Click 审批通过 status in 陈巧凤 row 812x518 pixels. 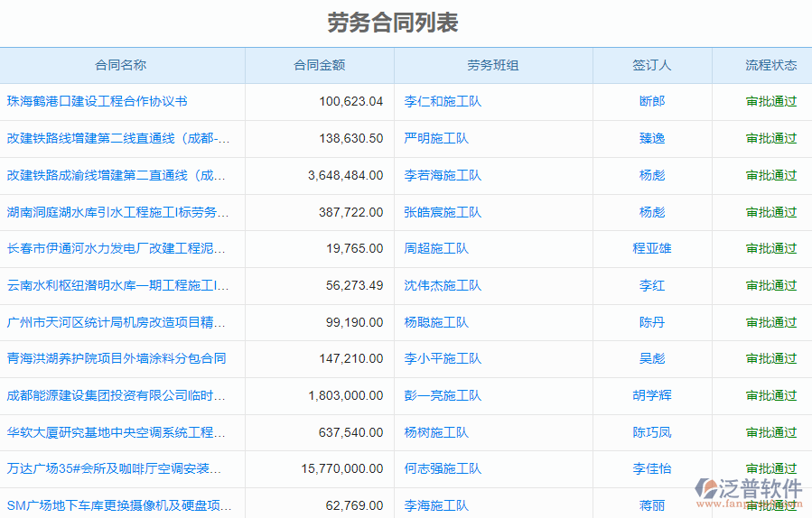[771, 432]
